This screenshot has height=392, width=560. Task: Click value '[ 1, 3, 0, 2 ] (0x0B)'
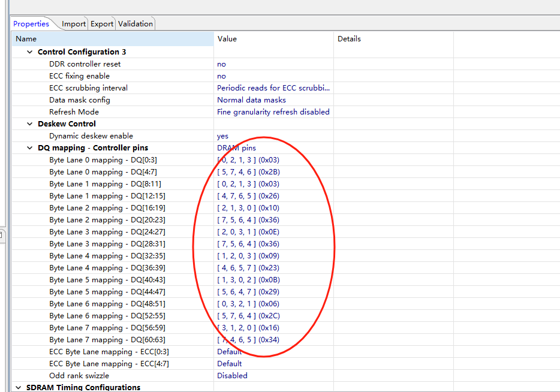click(x=248, y=280)
